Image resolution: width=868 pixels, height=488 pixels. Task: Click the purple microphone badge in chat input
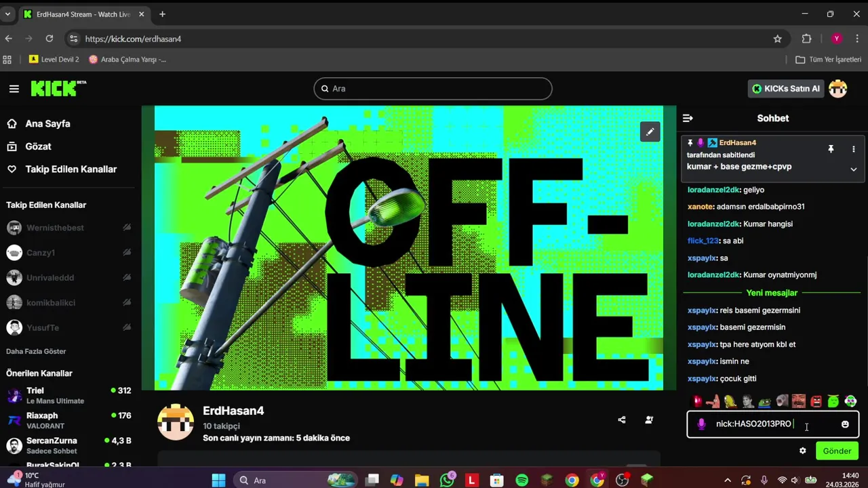[x=701, y=424]
